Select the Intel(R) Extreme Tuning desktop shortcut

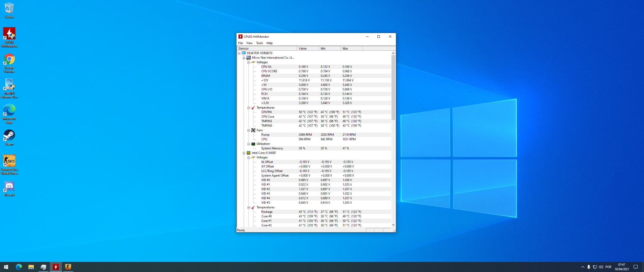9,88
